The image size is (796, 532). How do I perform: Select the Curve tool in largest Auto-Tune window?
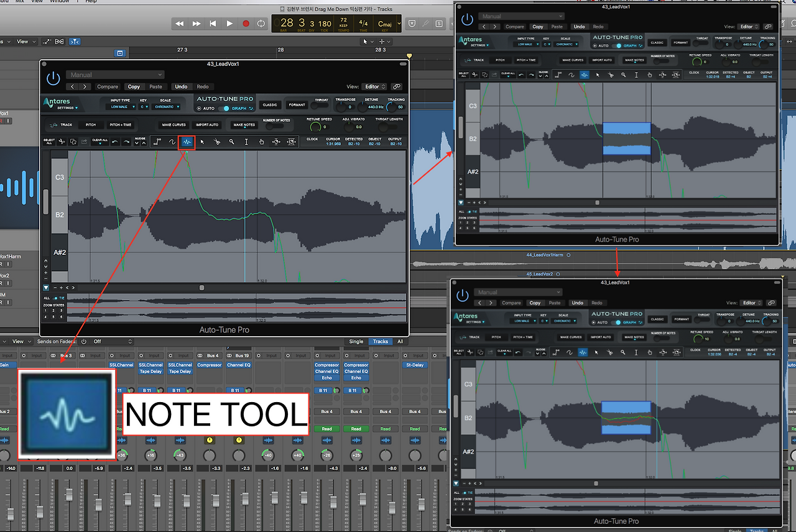click(x=172, y=142)
